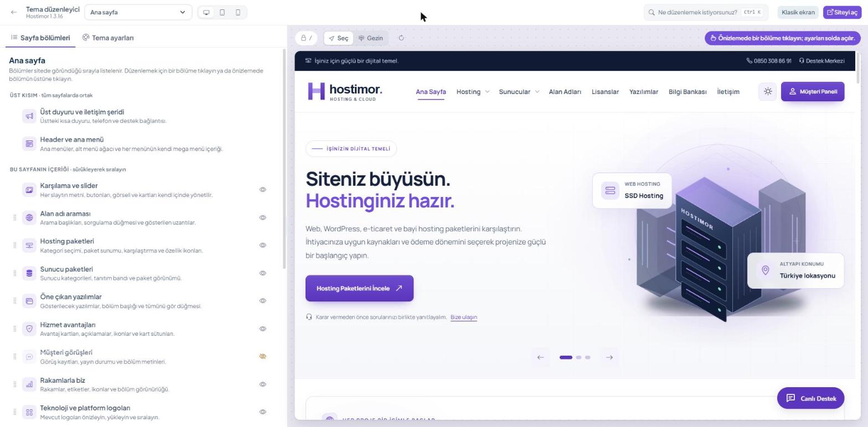Viewport: 868px width, 427px height.
Task: Click the database icon of Sunucu paketleri
Action: coord(29,273)
